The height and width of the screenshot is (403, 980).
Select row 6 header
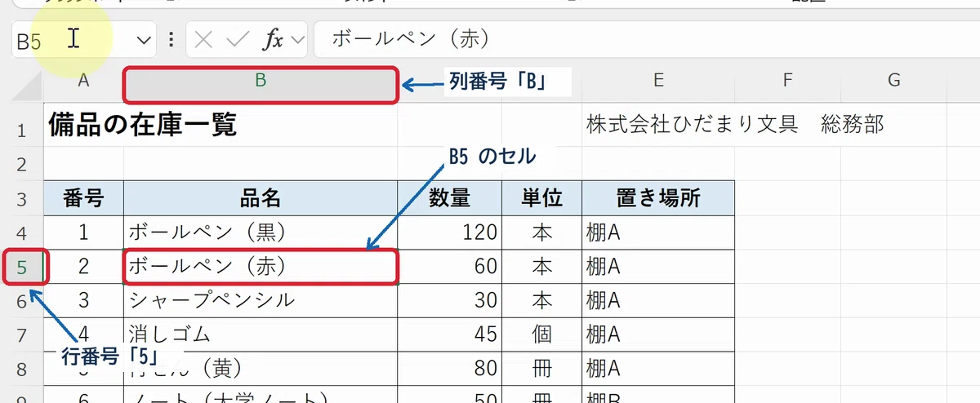[22, 301]
